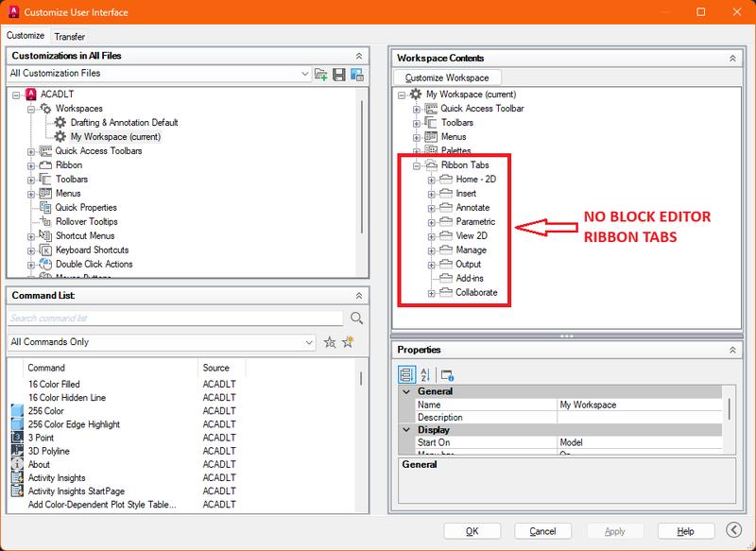Click the 3D Polyline command icon
This screenshot has width=756, height=551.
tap(17, 451)
